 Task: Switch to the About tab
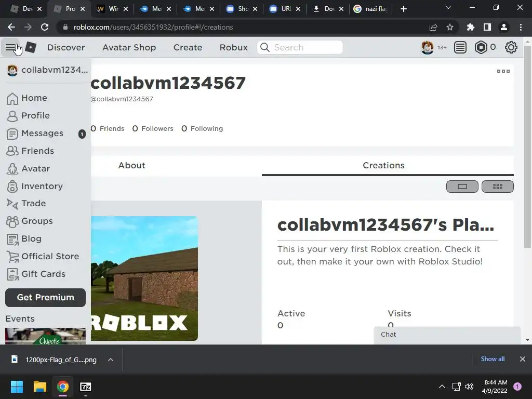tap(131, 166)
